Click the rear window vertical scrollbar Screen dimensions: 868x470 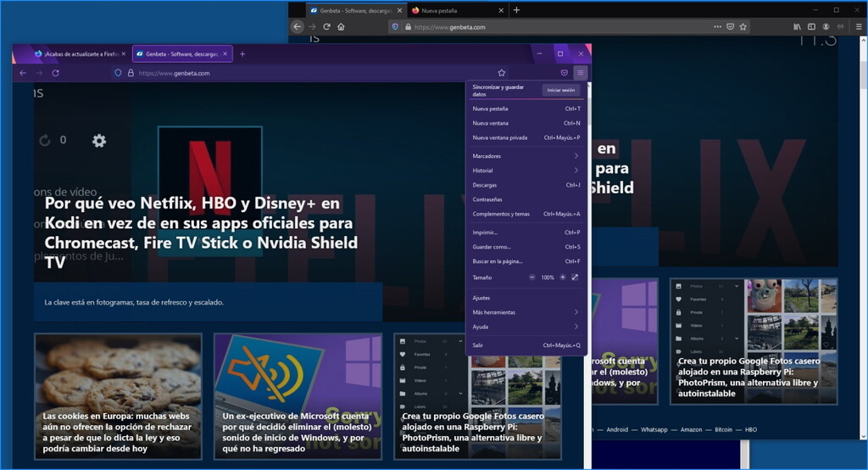(864, 238)
